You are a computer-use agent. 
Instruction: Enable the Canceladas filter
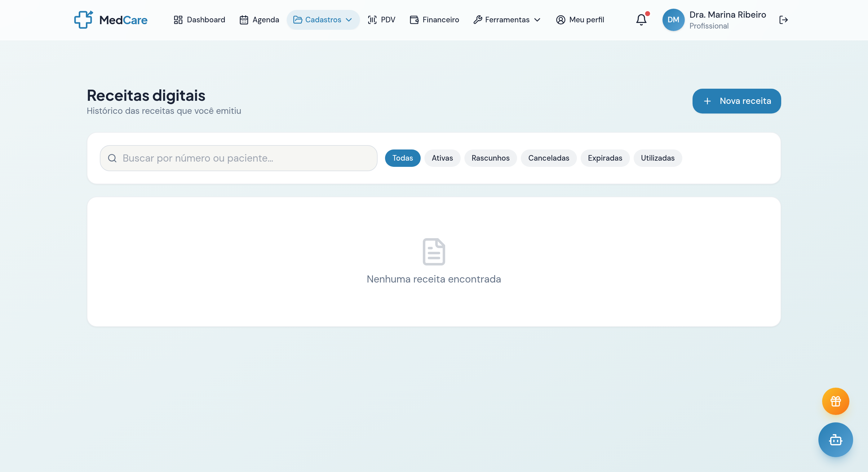[549, 158]
